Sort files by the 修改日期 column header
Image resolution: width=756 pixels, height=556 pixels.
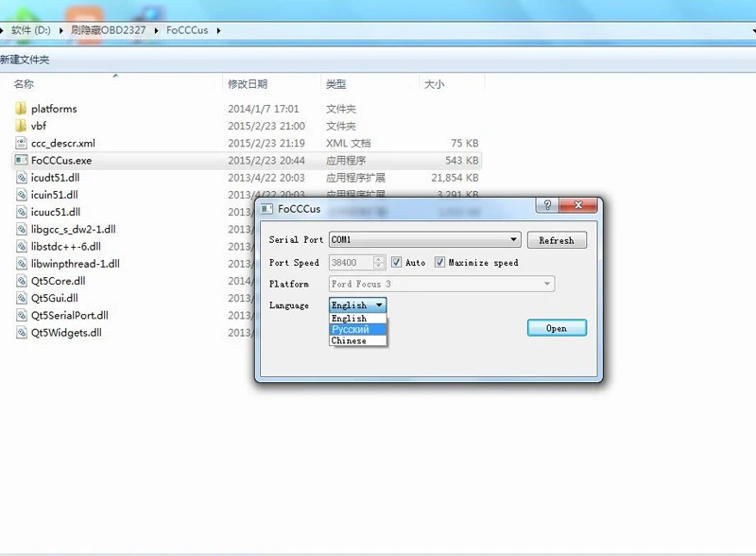(248, 84)
